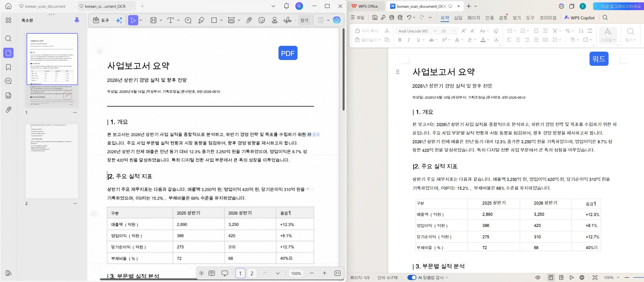Screen dimensions: 644x282
Task: Open the PDF zoom 100% dropdown
Action: coord(296,273)
